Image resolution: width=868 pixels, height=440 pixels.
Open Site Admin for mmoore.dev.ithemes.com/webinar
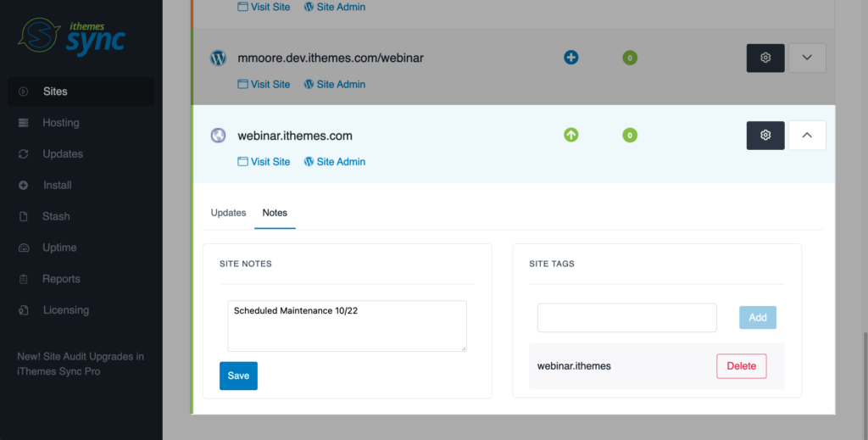pyautogui.click(x=334, y=84)
